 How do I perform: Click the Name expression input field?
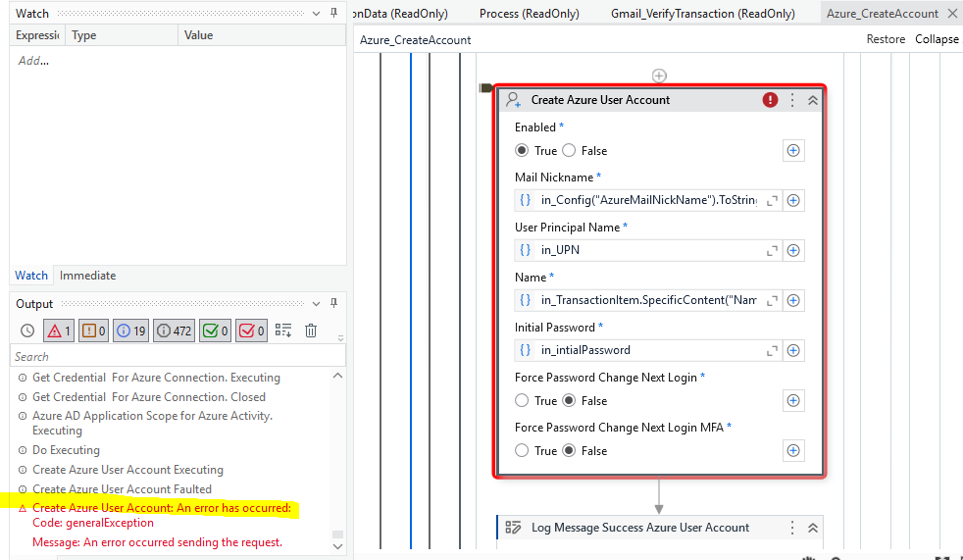(x=648, y=300)
